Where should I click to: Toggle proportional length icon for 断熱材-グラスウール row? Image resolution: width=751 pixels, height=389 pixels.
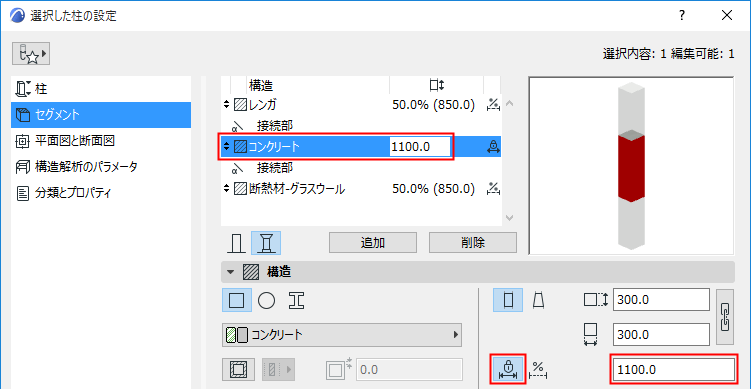coord(493,189)
